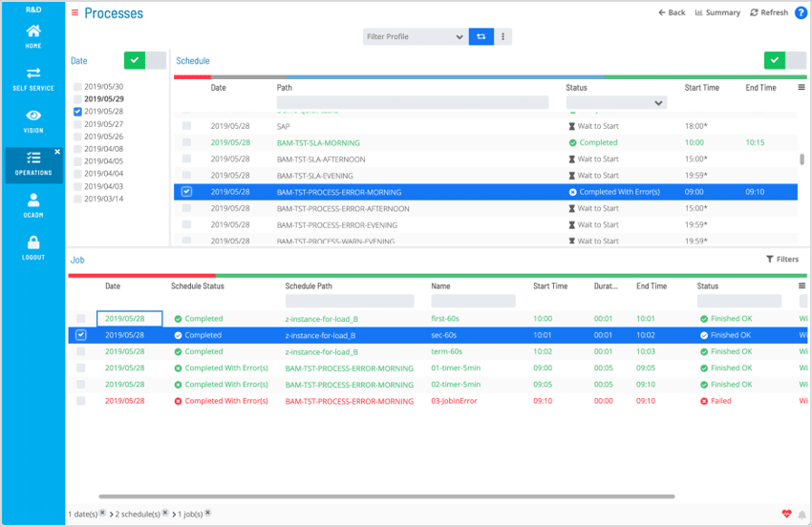
Task: Open the top-left hamburger menu
Action: 75,12
